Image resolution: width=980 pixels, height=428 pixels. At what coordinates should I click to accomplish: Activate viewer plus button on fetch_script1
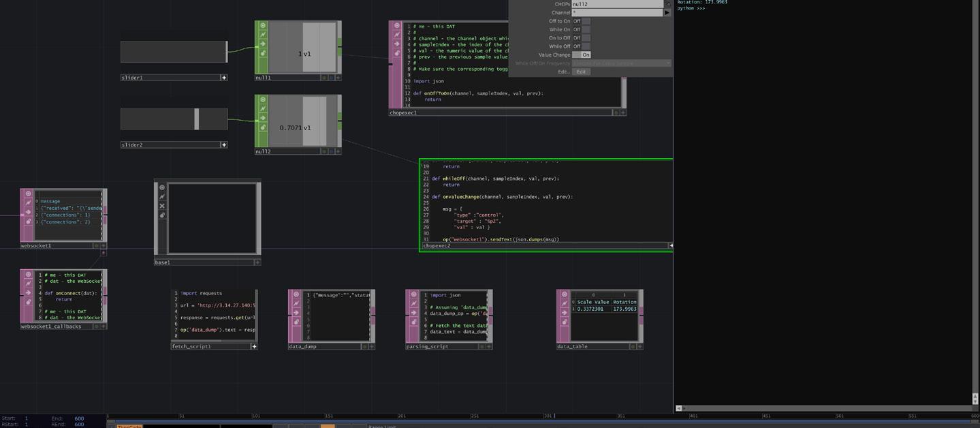point(254,346)
